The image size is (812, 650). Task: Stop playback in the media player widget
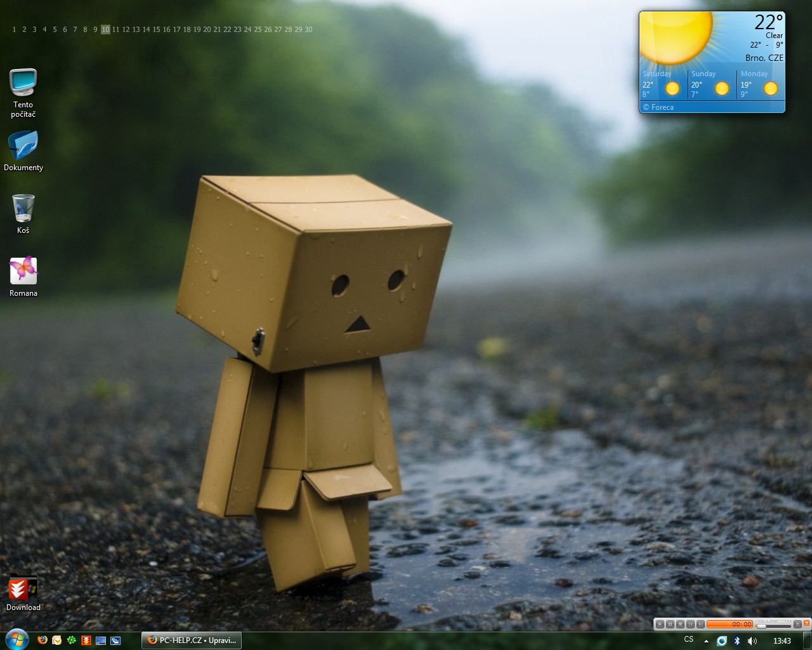pos(680,624)
